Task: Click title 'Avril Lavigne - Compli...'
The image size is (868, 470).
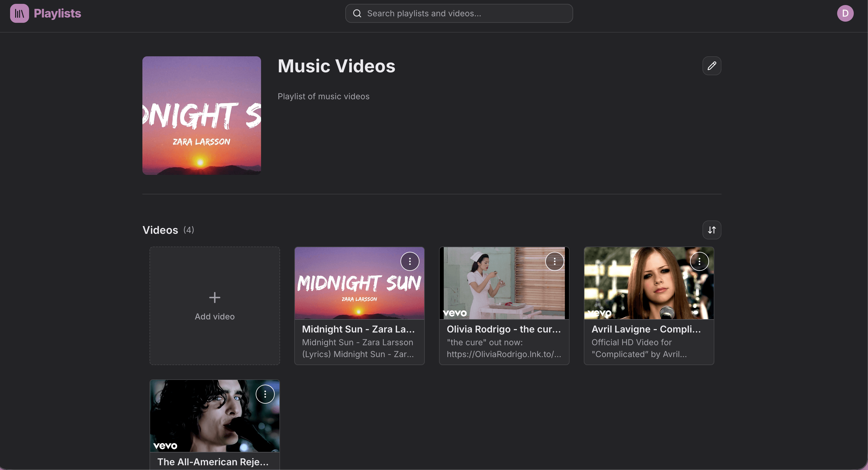Action: click(x=646, y=329)
